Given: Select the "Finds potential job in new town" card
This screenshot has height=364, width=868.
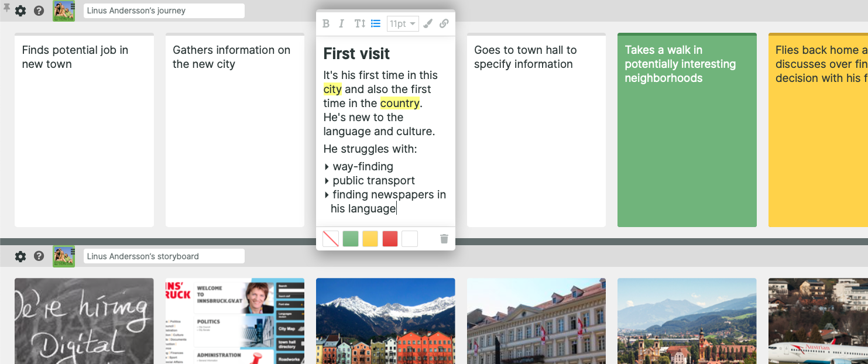Looking at the screenshot, I should (x=84, y=130).
